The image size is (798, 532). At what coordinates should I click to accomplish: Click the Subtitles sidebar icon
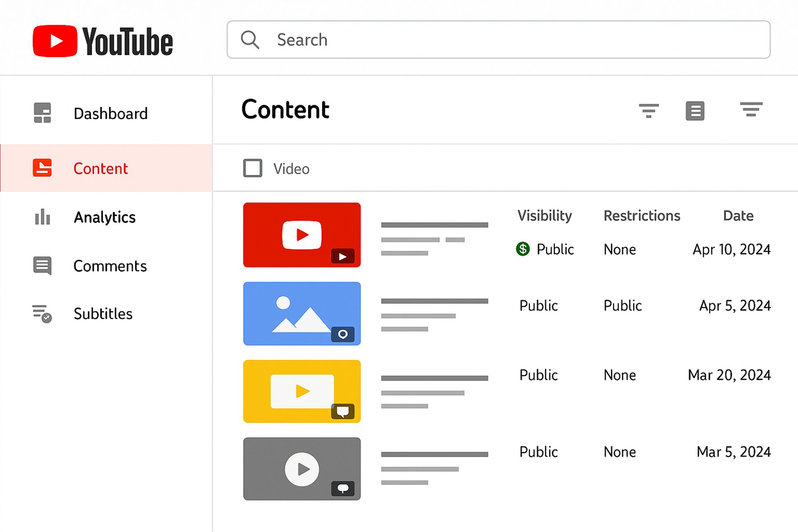pos(42,314)
